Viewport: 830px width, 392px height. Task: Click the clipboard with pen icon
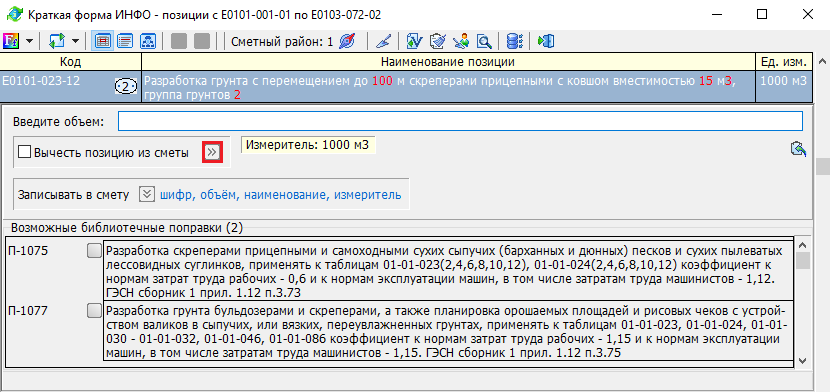point(438,41)
